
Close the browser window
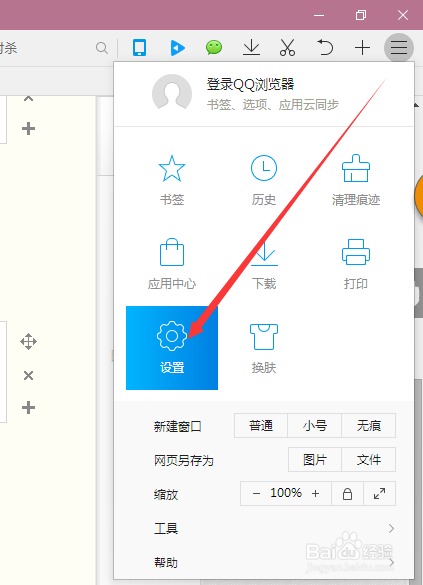(403, 15)
